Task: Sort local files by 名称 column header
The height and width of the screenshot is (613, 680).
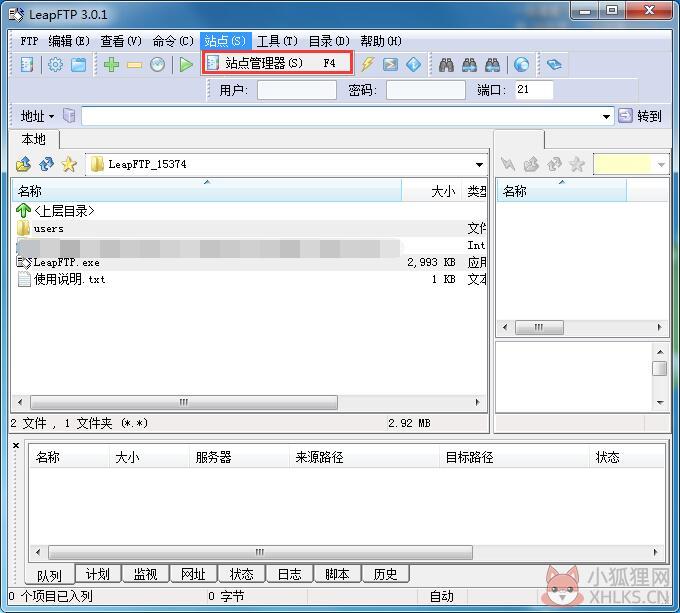Action: pos(207,191)
